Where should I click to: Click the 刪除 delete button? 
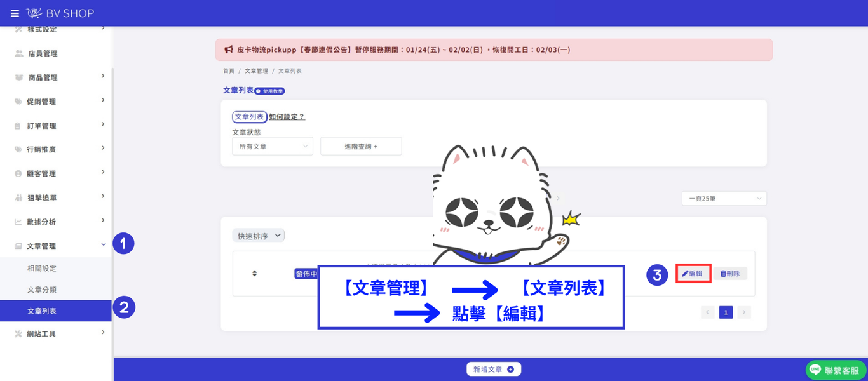point(730,273)
